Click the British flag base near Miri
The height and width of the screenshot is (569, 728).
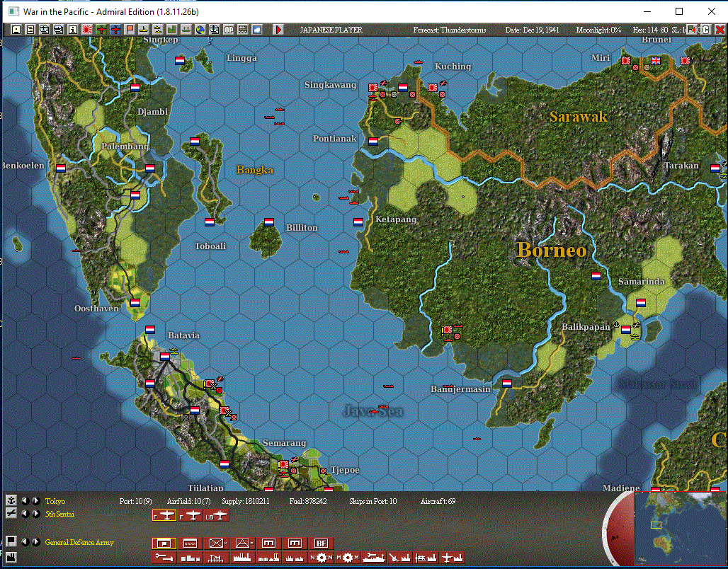tap(656, 60)
